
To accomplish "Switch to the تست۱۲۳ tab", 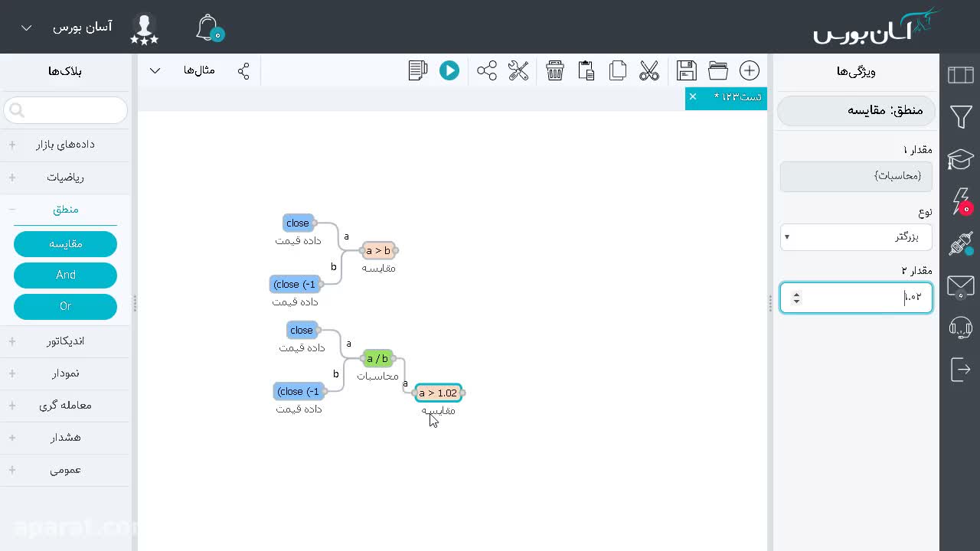I will [x=737, y=97].
